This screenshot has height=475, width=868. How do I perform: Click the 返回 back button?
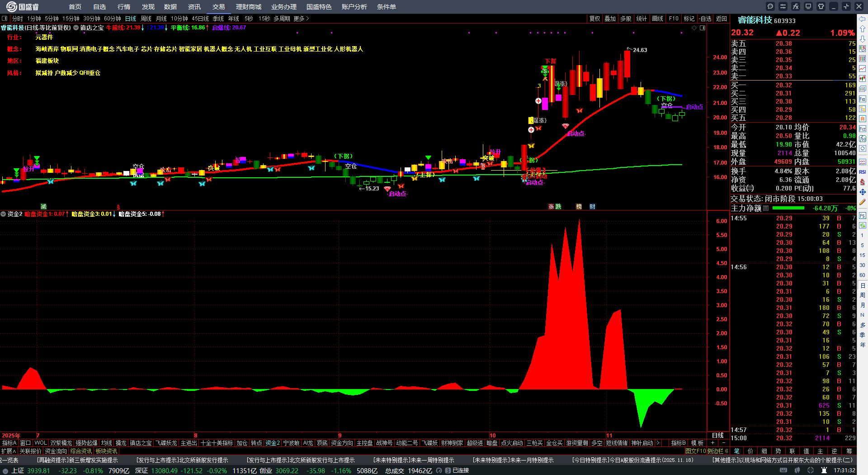[x=722, y=19]
